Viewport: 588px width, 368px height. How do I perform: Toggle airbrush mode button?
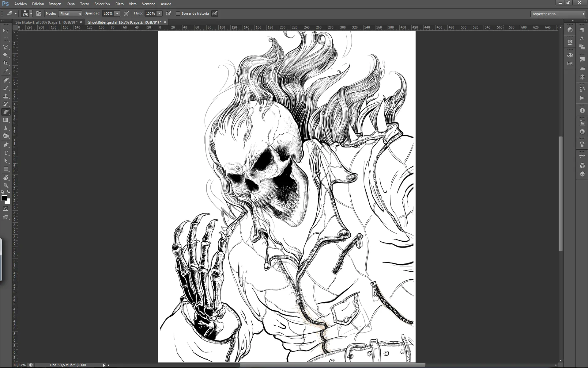click(168, 13)
